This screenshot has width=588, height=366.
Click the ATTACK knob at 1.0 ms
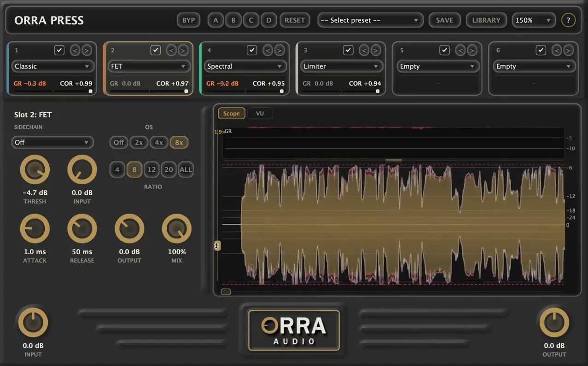[35, 228]
